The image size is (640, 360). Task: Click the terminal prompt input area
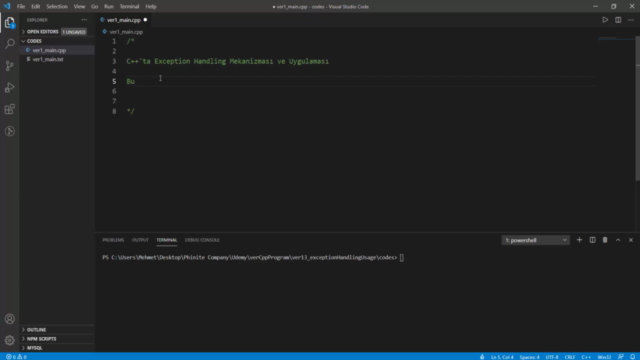pos(402,258)
